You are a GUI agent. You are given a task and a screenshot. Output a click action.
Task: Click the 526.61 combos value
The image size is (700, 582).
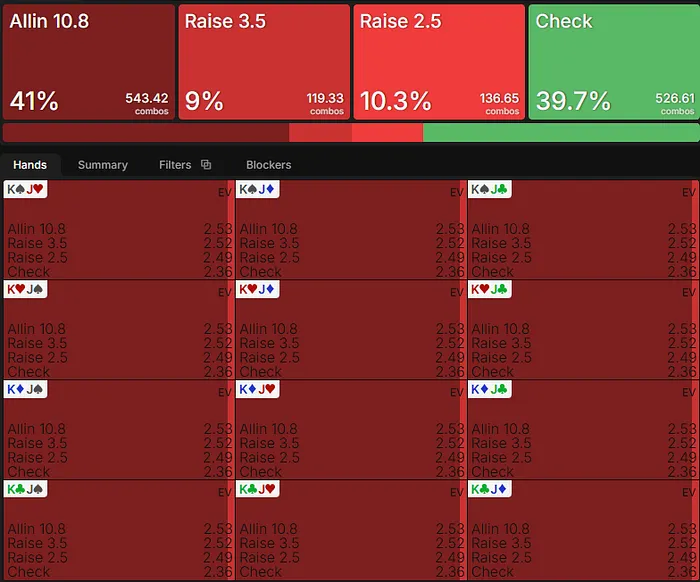click(675, 98)
